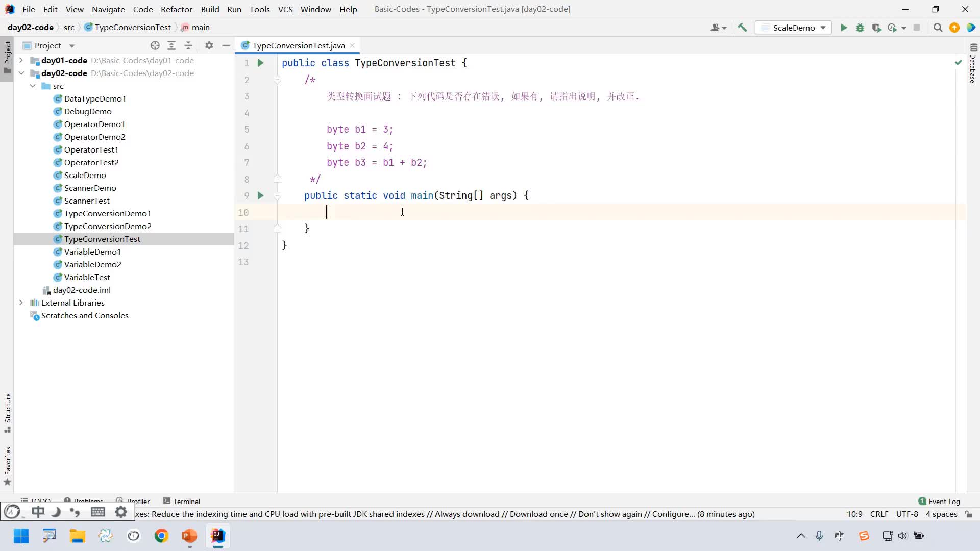Toggle read-only lock icon in status bar
The height and width of the screenshot is (551, 980).
(968, 514)
